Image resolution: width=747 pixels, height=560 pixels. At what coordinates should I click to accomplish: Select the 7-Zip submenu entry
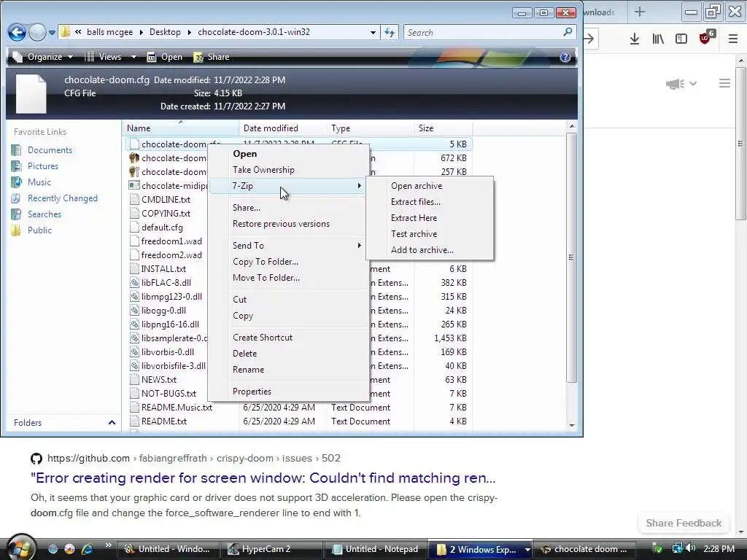[288, 186]
